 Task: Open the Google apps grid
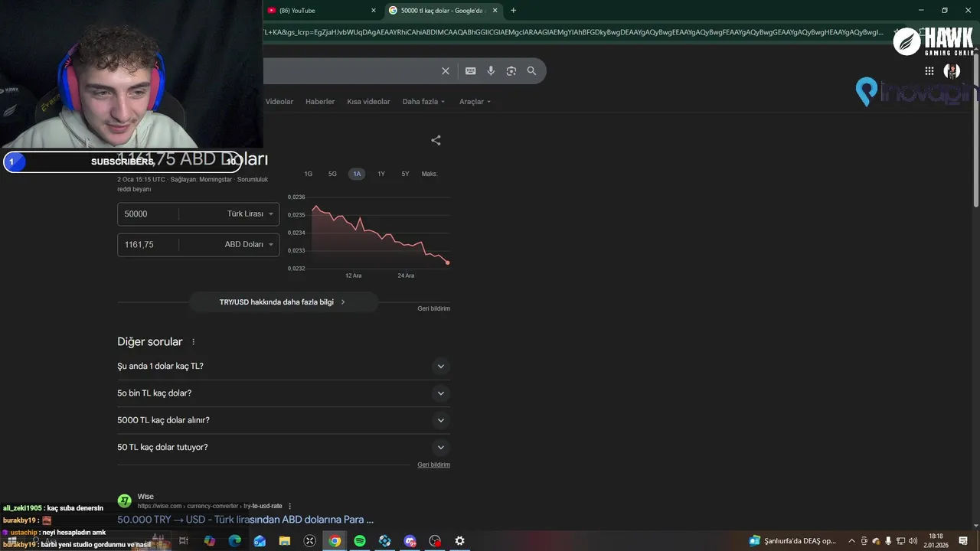click(x=929, y=71)
